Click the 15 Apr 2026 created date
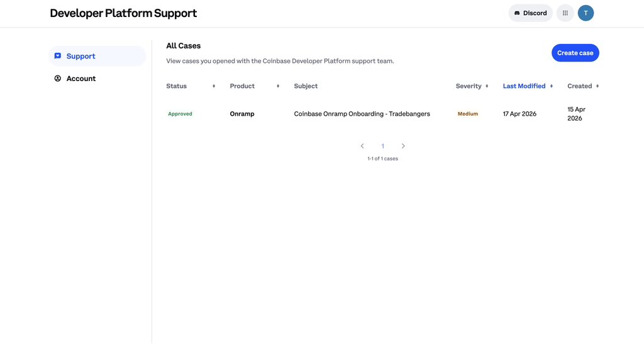Viewport: 644px width, 347px height. pos(576,114)
